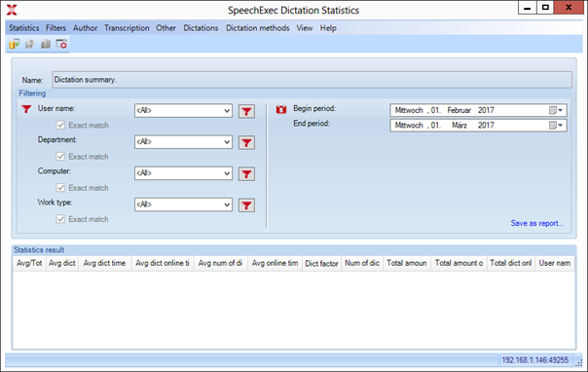Toggle Exact match under Computer
Screen dimensions: 588x372
click(x=60, y=188)
